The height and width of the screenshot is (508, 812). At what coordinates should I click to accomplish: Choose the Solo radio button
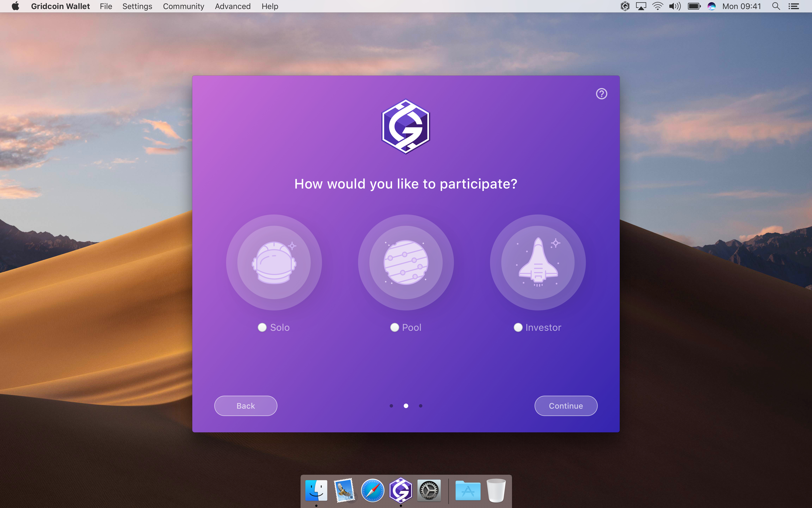coord(262,327)
